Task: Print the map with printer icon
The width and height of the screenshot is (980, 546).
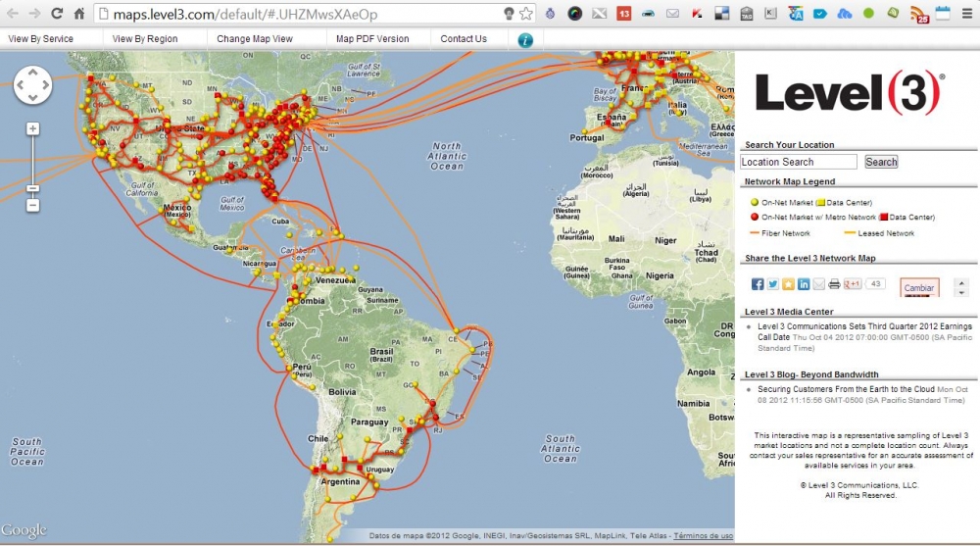Action: [x=834, y=284]
